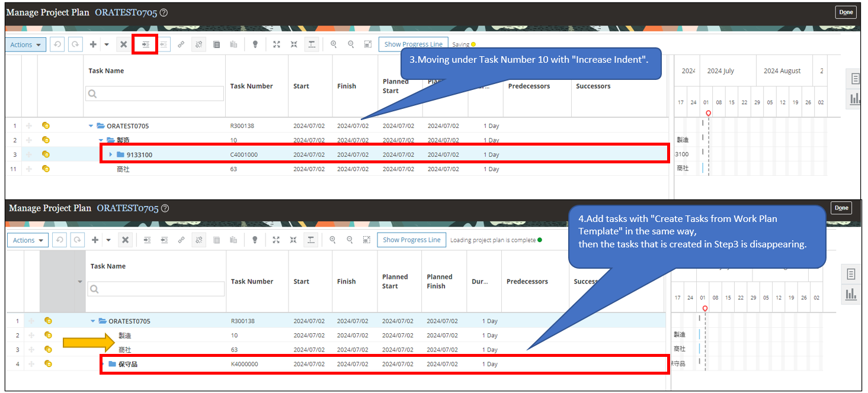Open bar chart panel icon beside upper Gantt
Viewport: 868px width, 393px height.
tap(855, 99)
